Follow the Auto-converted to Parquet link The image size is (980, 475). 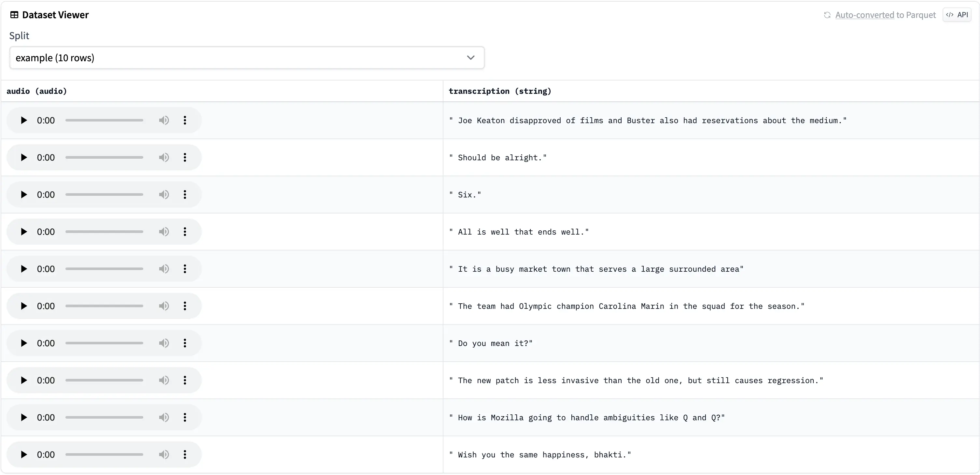pyautogui.click(x=885, y=14)
